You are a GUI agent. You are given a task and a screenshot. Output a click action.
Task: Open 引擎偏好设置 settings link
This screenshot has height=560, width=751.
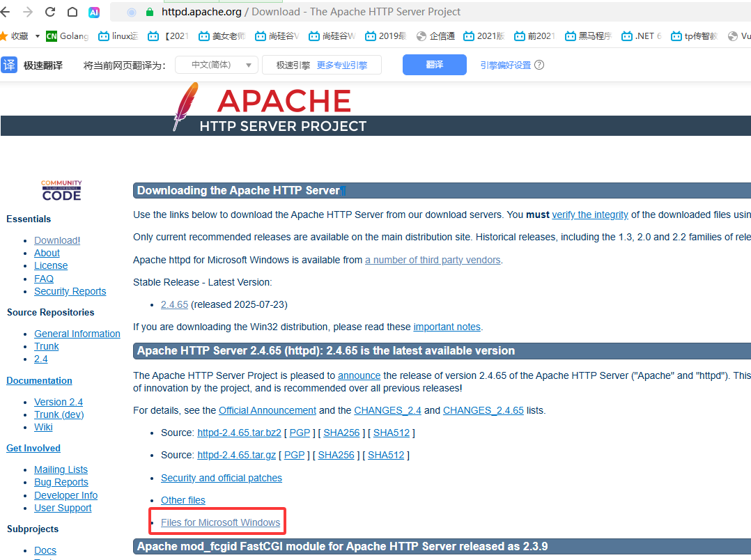coord(506,65)
